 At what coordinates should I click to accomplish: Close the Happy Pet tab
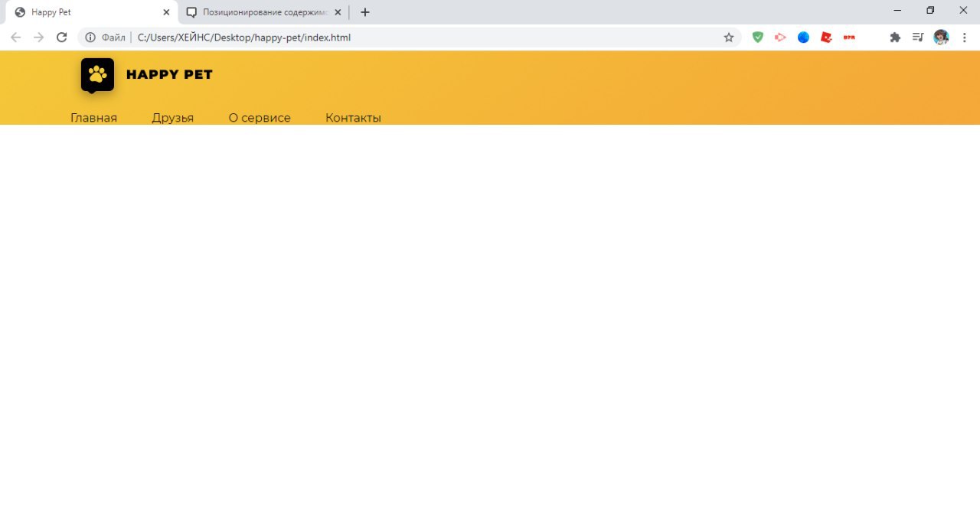pyautogui.click(x=166, y=12)
